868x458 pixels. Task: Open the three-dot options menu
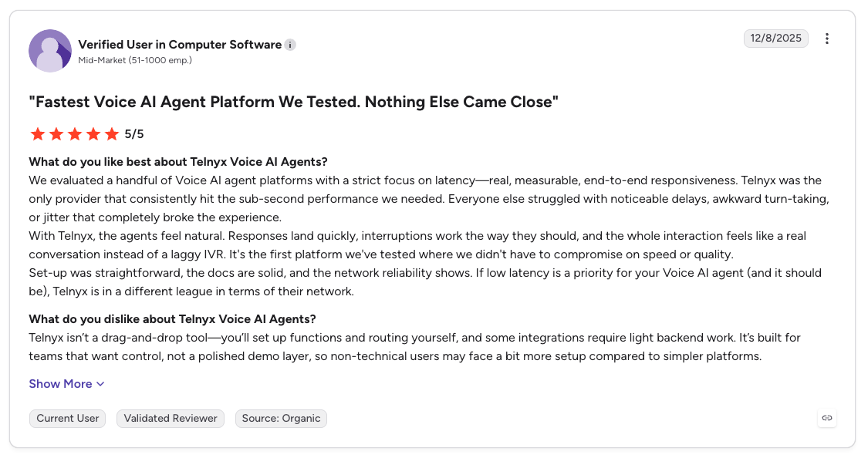click(x=826, y=39)
